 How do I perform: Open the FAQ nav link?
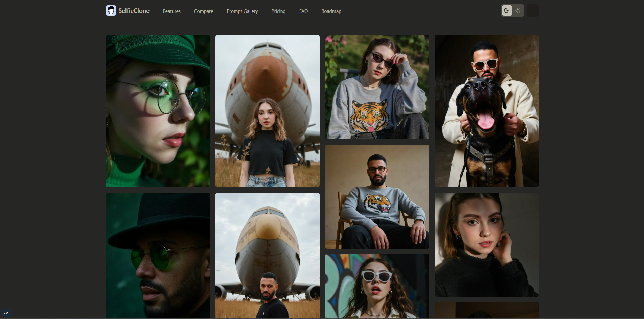303,11
